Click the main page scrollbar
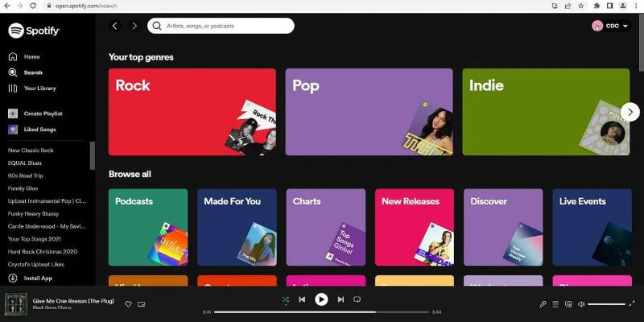Viewport: 644px width, 322px height. (x=642, y=43)
